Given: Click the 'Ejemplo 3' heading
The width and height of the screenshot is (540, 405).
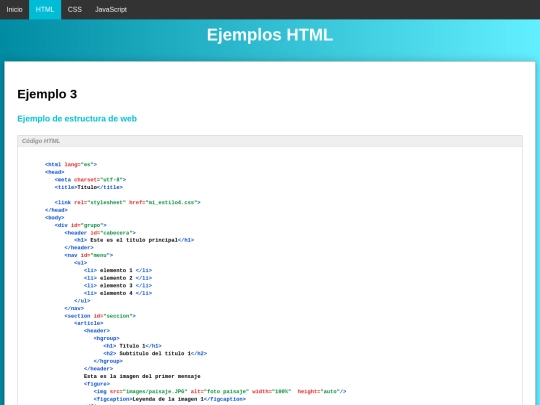Looking at the screenshot, I should pyautogui.click(x=47, y=94).
